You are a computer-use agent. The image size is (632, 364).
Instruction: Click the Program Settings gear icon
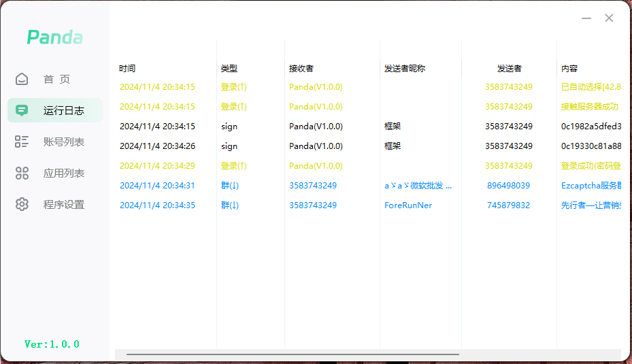pos(22,204)
